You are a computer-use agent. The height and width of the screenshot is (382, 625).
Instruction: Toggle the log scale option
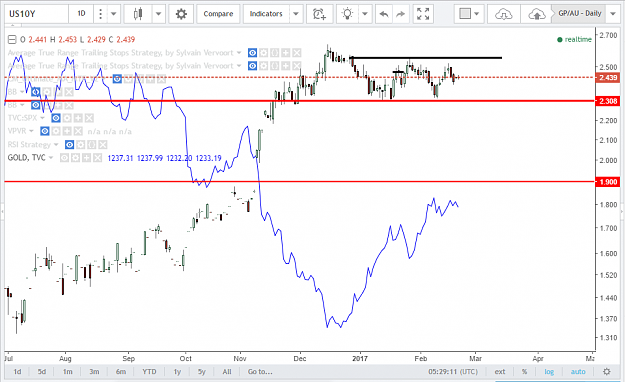(x=549, y=372)
